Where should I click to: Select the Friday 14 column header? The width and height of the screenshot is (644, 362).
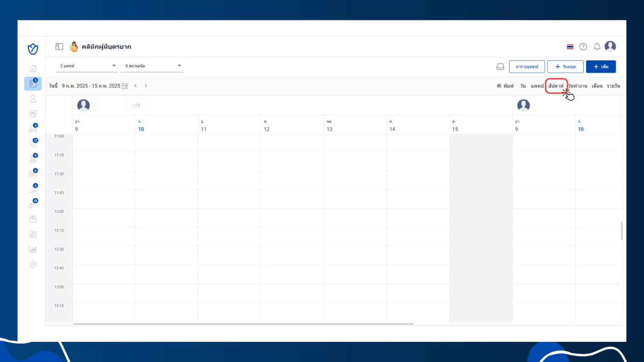click(x=418, y=125)
